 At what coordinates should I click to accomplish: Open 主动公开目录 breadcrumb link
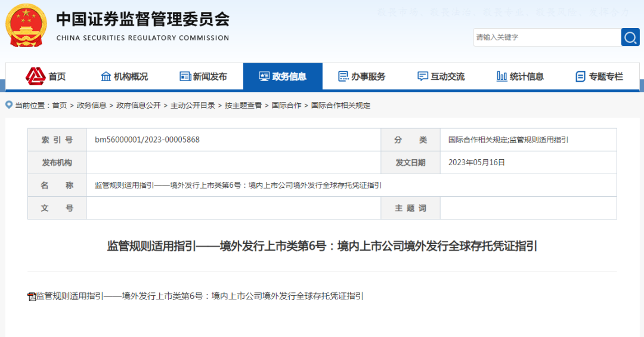click(193, 106)
